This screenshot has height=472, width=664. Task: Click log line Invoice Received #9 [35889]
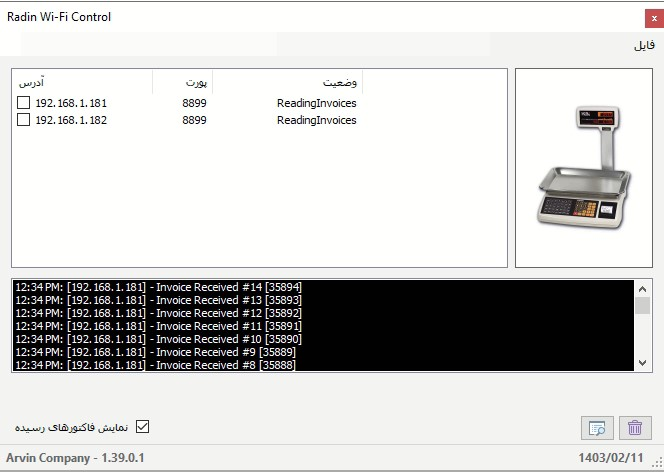pos(155,352)
